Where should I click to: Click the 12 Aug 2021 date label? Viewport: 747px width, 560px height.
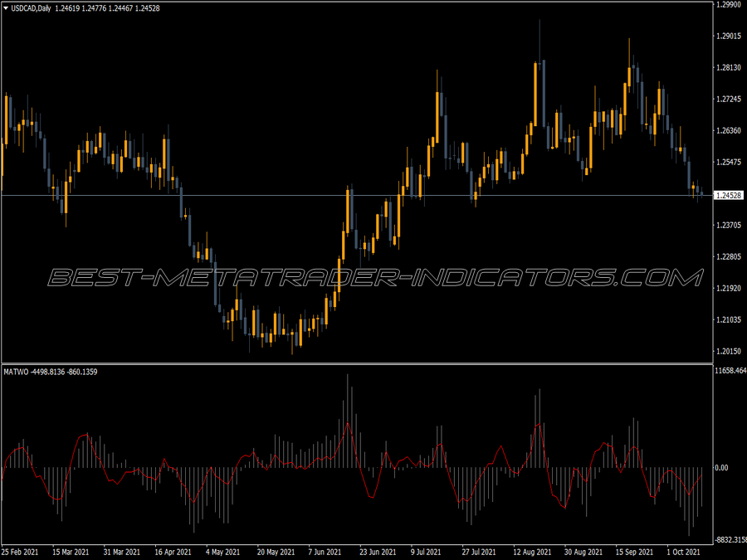tap(532, 552)
